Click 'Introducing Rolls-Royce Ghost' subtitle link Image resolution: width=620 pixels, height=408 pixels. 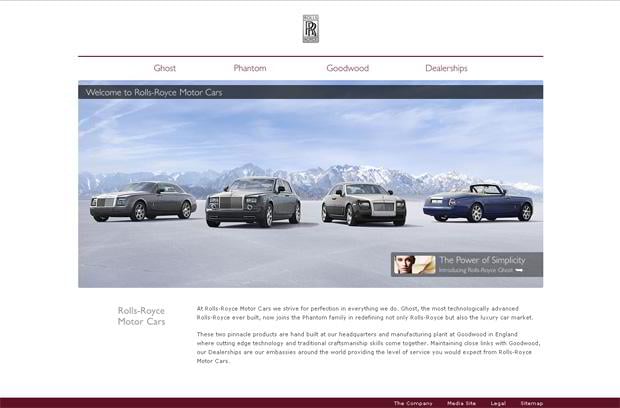pyautogui.click(x=475, y=270)
